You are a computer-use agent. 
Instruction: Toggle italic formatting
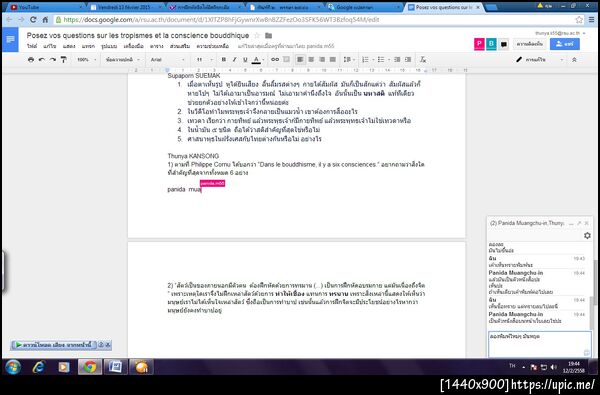click(x=234, y=60)
